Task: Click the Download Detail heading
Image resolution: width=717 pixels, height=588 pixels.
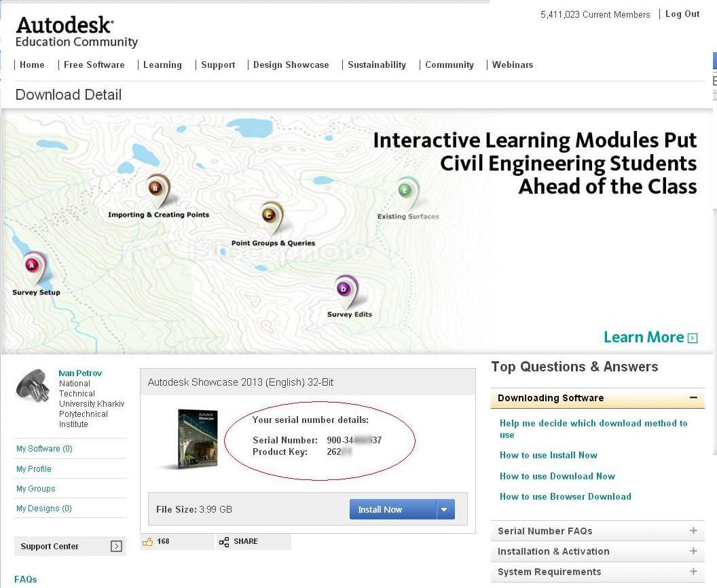Action: pos(69,94)
